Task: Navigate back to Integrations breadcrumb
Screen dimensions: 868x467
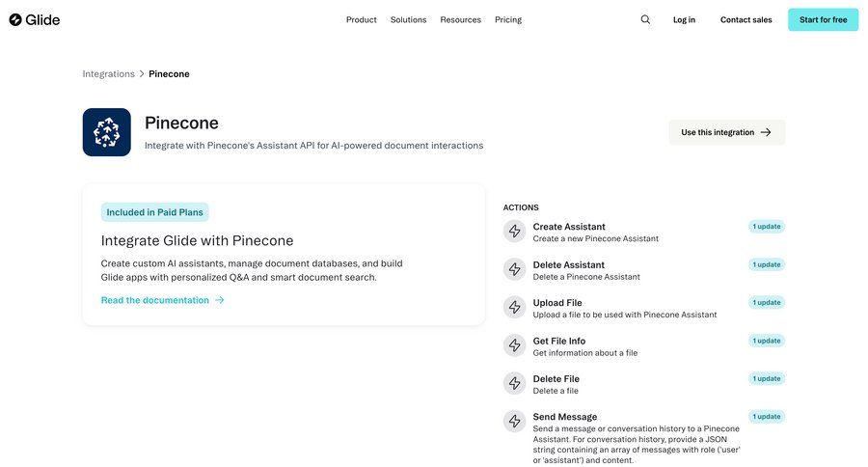Action: pyautogui.click(x=108, y=74)
